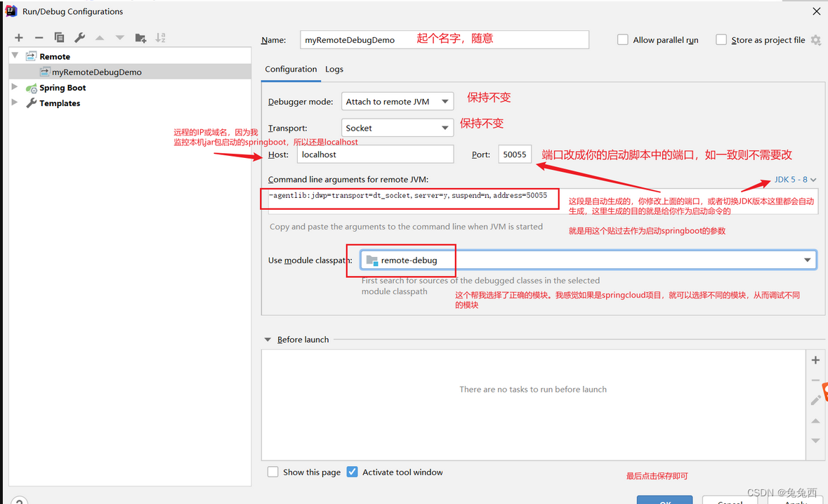Move configuration up in toolbar

click(x=100, y=37)
